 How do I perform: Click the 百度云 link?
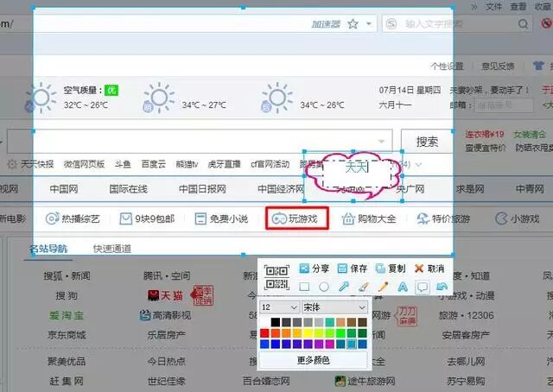(154, 164)
